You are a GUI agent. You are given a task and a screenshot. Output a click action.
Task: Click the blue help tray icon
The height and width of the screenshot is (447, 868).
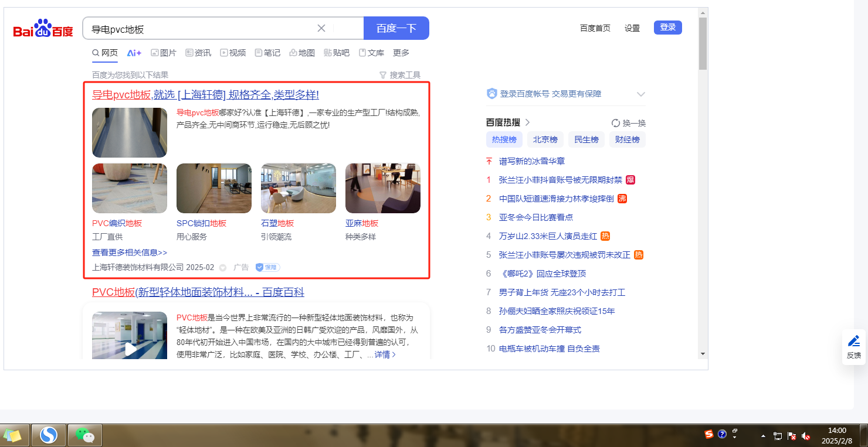point(722,434)
